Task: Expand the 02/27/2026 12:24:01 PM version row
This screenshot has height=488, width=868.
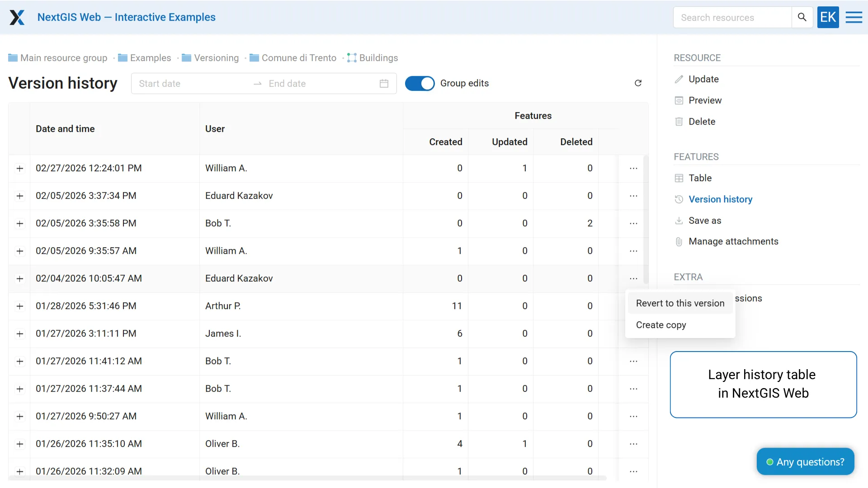Action: (19, 169)
